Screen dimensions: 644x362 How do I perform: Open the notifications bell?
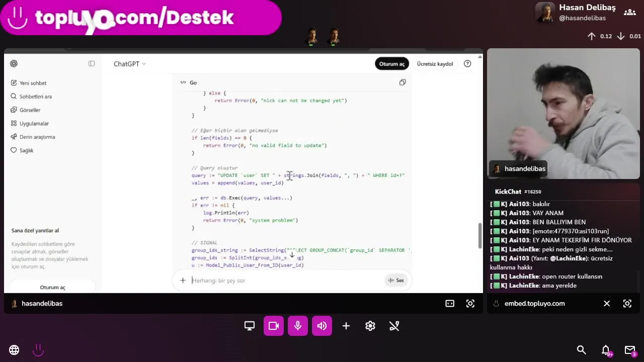pyautogui.click(x=606, y=350)
